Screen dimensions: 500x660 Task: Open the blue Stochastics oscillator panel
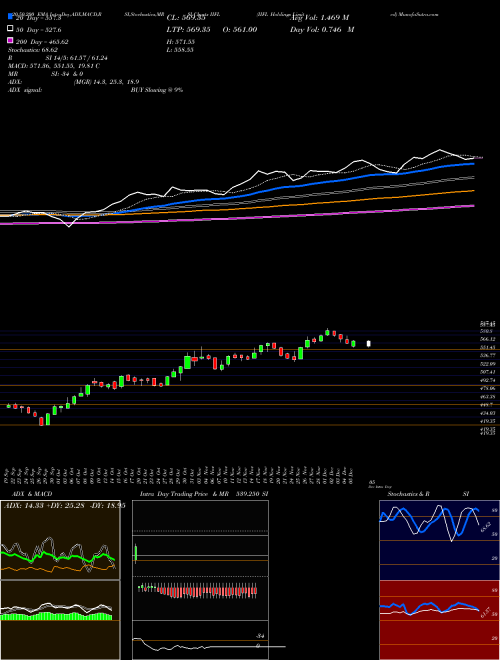pyautogui.click(x=439, y=540)
